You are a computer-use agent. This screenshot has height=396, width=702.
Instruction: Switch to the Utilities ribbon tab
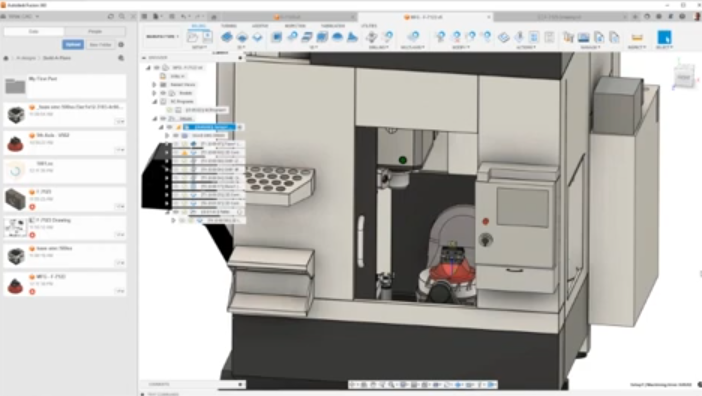369,26
